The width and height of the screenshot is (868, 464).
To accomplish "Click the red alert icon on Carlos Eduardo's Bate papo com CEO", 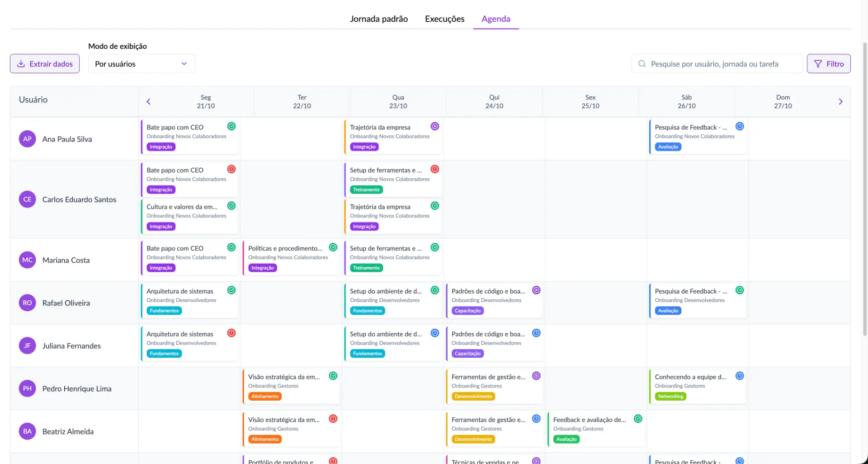I will pyautogui.click(x=231, y=169).
